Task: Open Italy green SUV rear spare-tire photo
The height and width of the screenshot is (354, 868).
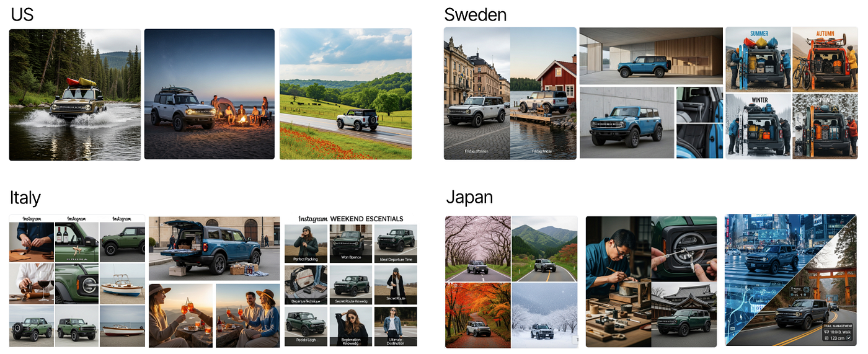Action: [31, 326]
